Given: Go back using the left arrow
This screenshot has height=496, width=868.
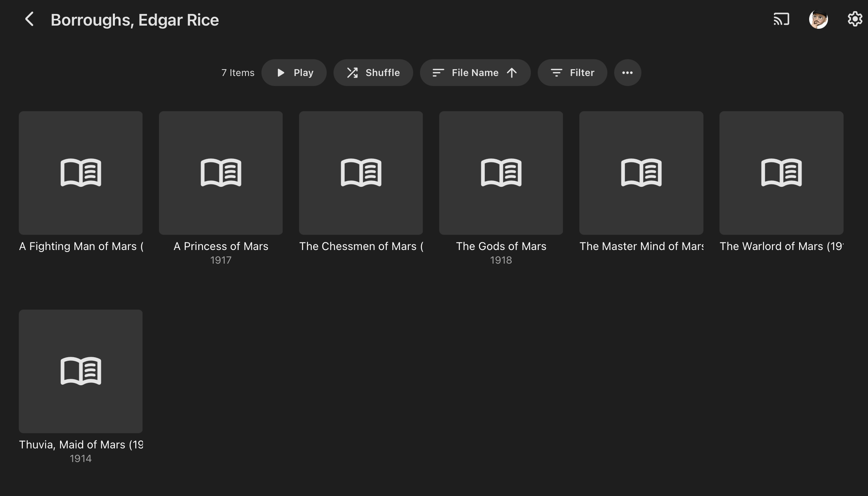Looking at the screenshot, I should pos(29,19).
